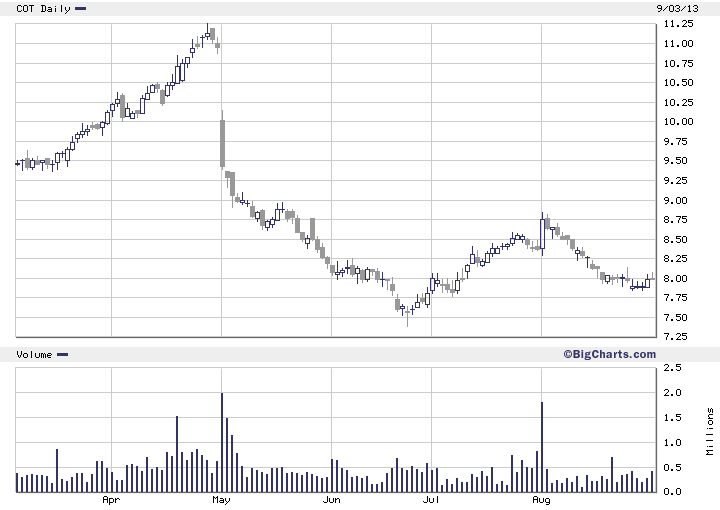Click the 11.25 price axis label
The image size is (720, 510).
pyautogui.click(x=678, y=24)
